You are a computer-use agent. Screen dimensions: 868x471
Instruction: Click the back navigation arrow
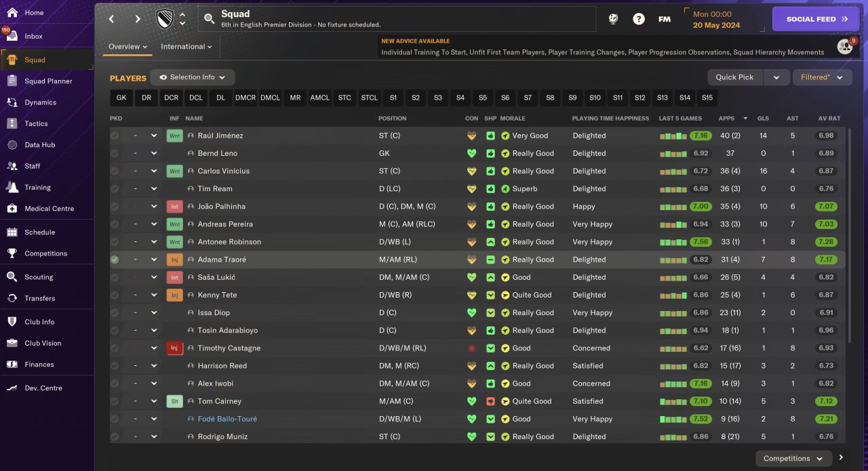[112, 19]
